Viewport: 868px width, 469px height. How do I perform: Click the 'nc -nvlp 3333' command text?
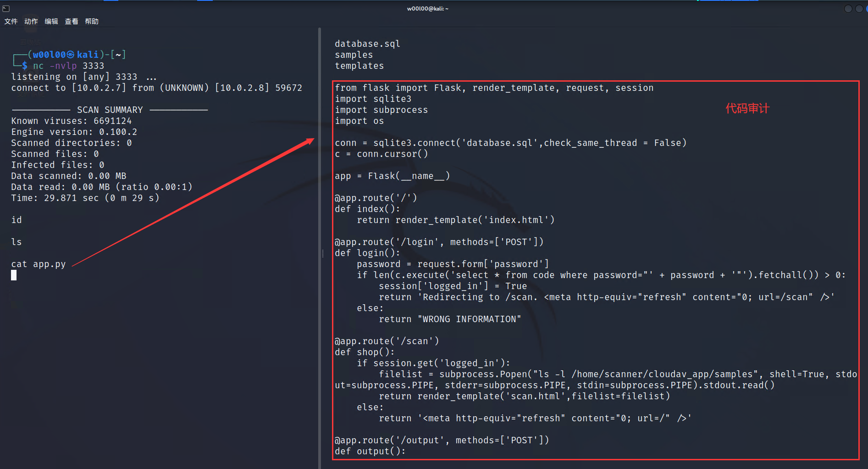coord(68,66)
